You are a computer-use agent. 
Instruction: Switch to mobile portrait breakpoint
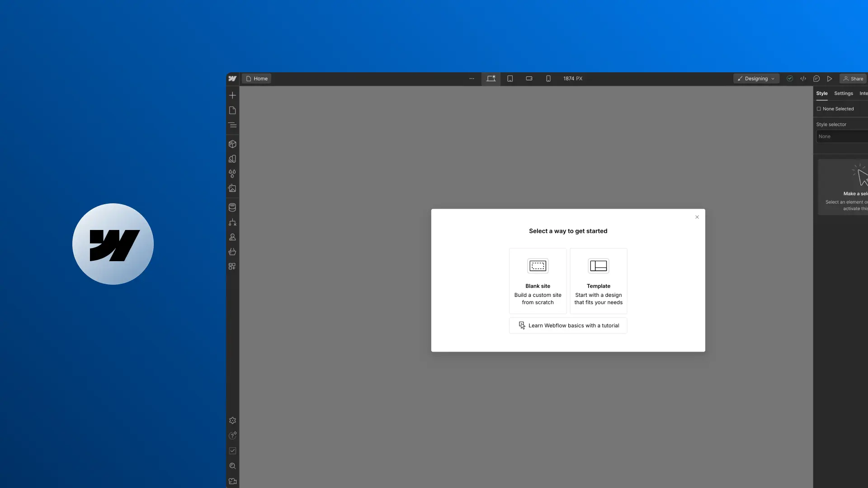tap(548, 79)
